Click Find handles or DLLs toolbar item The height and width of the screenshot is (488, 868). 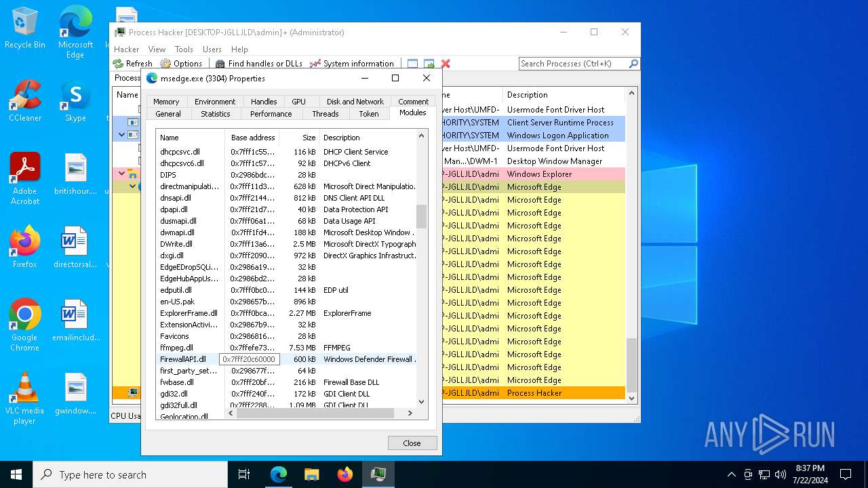(x=258, y=64)
